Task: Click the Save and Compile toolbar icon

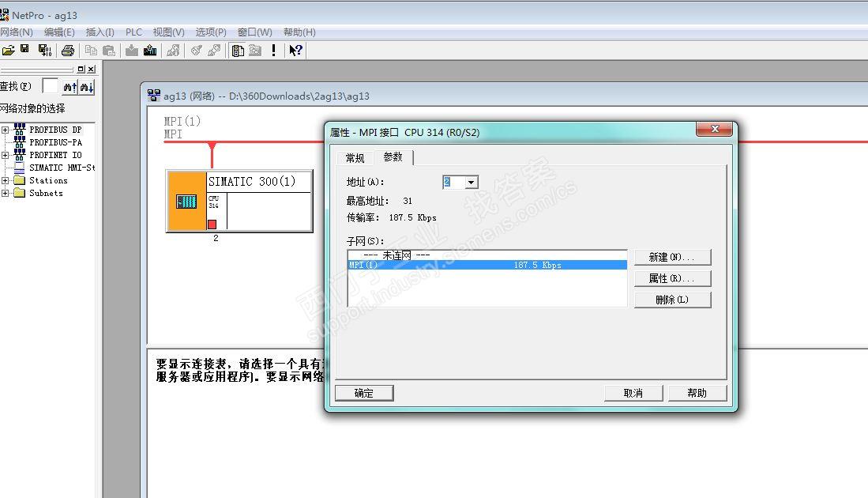Action: point(44,51)
